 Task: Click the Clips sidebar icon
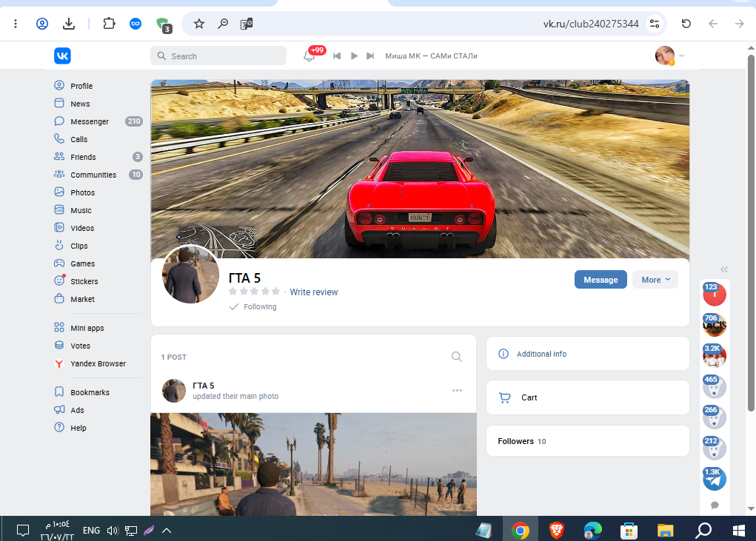[x=59, y=246]
